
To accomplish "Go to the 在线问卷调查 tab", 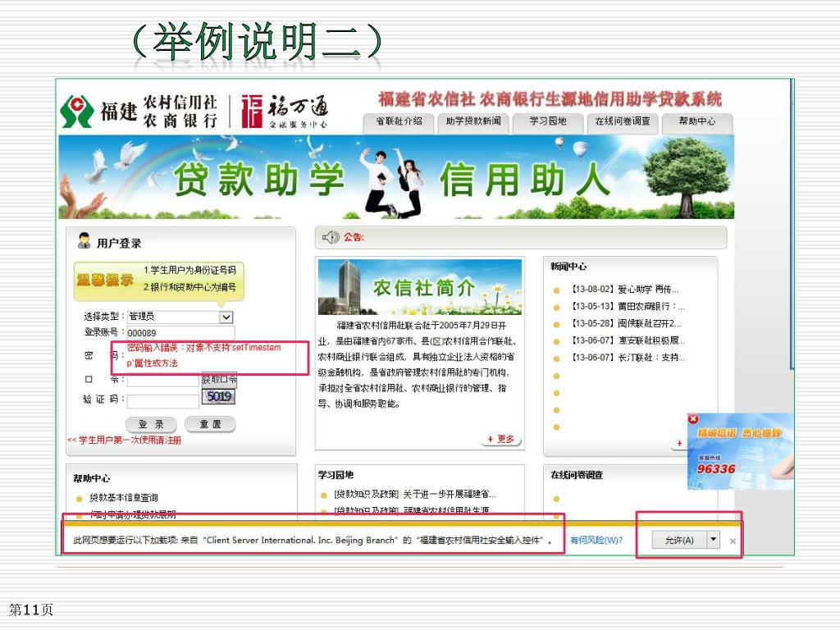I will [x=623, y=121].
